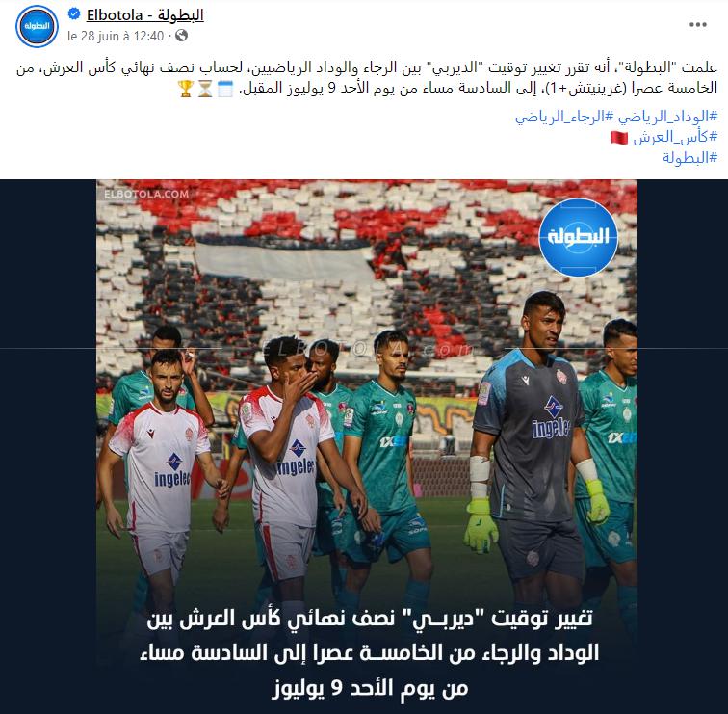Open the hashtag #كأس_العرش
728x714 pixels.
(676, 137)
